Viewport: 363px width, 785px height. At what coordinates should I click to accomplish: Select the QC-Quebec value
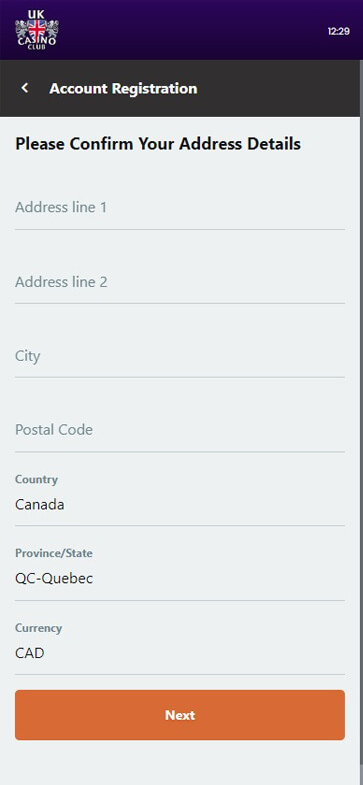[x=54, y=579]
